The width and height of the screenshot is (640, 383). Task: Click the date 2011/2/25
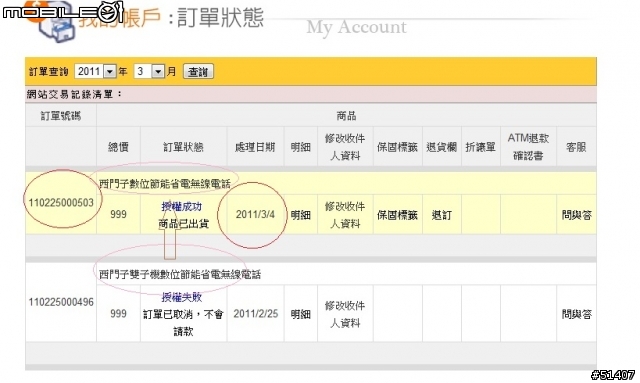pyautogui.click(x=256, y=314)
